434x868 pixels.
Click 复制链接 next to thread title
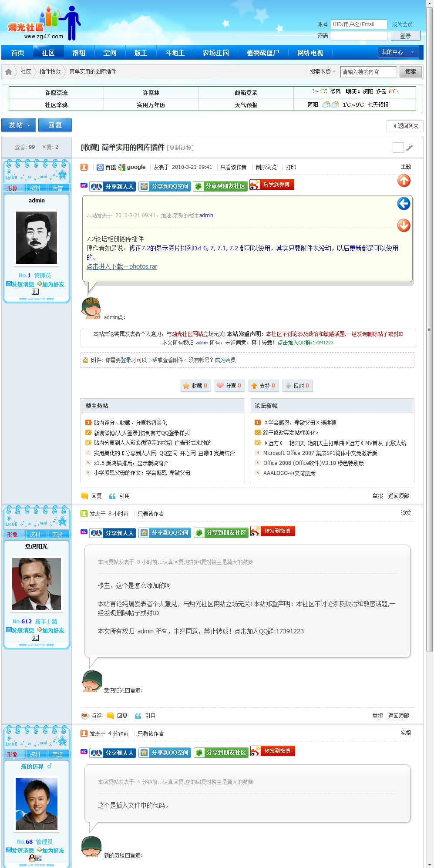(180, 148)
